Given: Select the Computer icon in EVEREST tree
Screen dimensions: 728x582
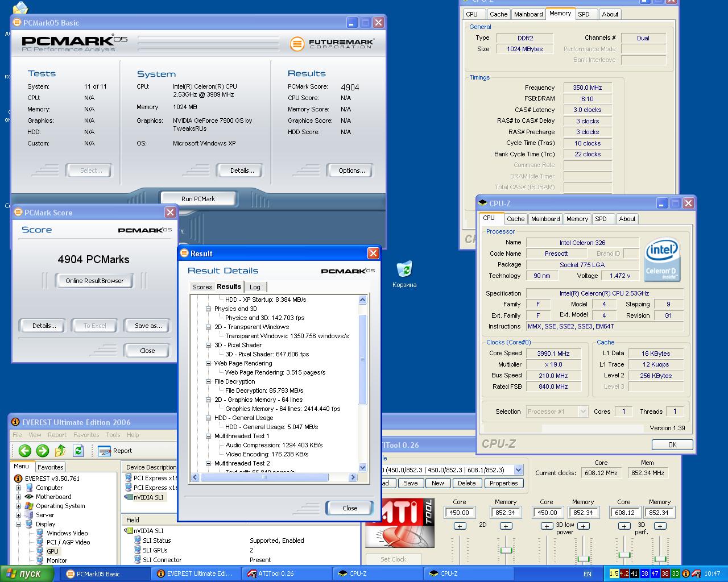Looking at the screenshot, I should pos(30,488).
